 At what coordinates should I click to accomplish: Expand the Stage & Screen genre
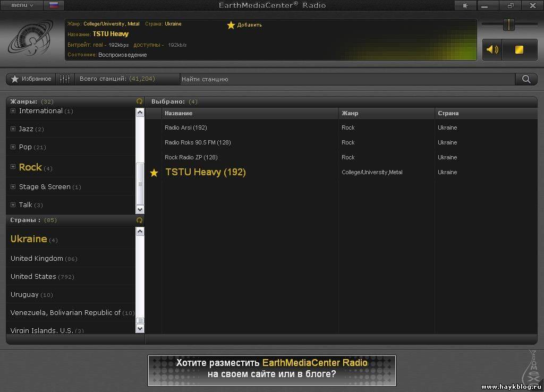pyautogui.click(x=13, y=186)
